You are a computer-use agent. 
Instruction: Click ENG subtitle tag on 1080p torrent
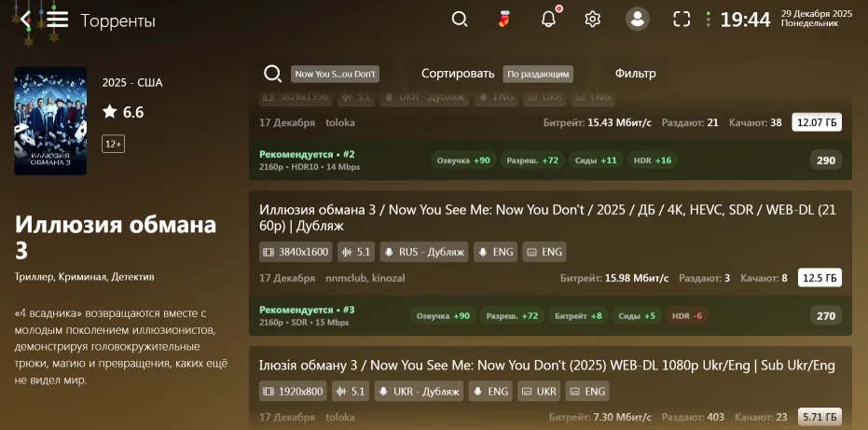pos(587,391)
